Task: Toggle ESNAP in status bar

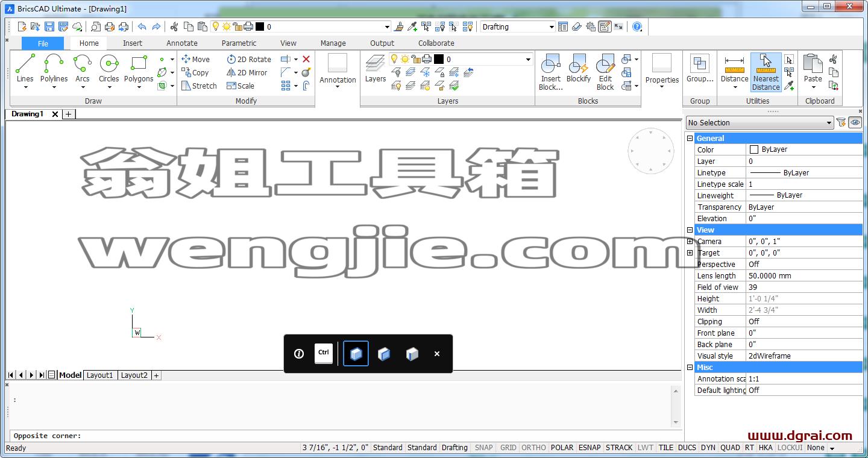Action: (590, 448)
